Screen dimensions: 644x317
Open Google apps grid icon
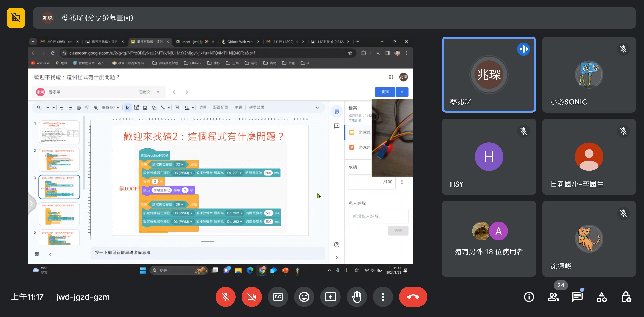tap(391, 77)
